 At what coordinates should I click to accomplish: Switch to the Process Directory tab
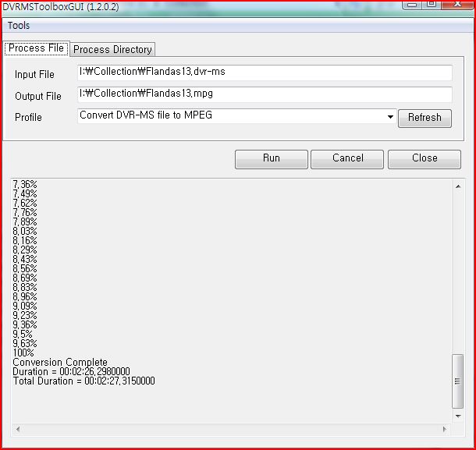coord(112,49)
